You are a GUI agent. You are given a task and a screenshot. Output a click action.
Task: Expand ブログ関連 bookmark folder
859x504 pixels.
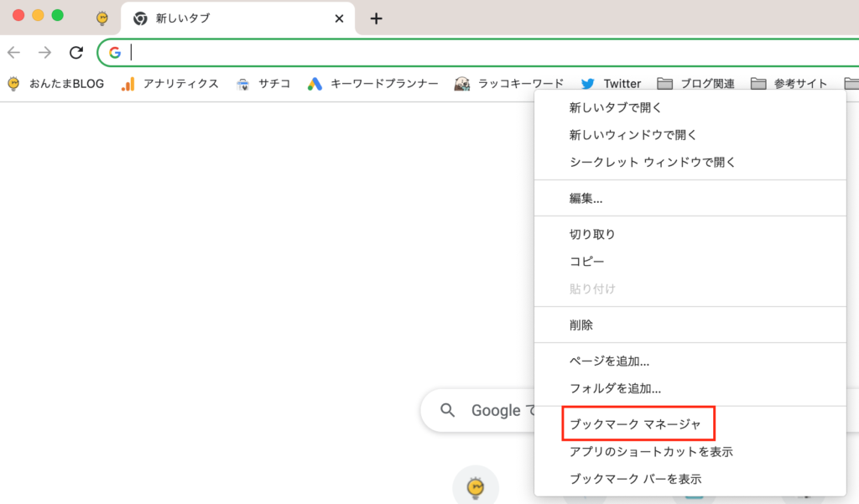[695, 84]
